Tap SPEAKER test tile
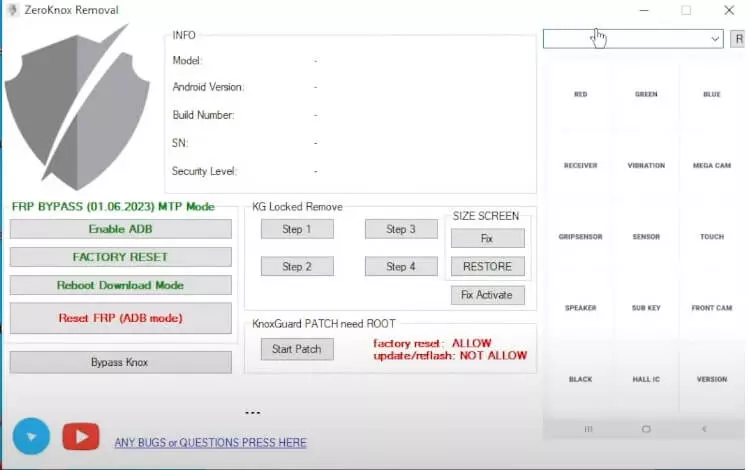748x470 pixels. click(x=581, y=308)
